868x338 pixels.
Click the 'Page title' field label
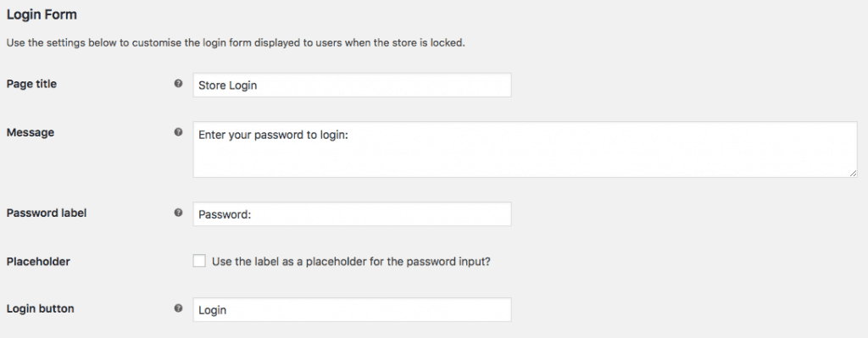[x=31, y=84]
